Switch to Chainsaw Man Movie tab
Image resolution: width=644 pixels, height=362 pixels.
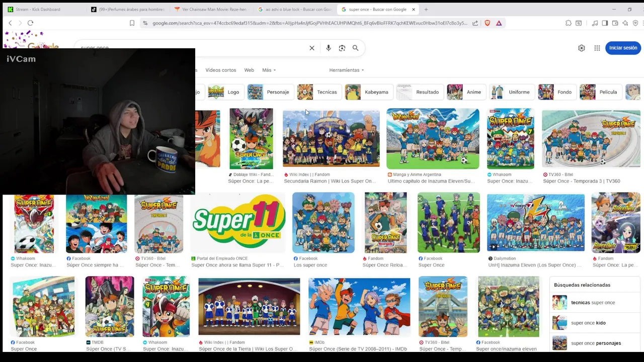(x=210, y=10)
